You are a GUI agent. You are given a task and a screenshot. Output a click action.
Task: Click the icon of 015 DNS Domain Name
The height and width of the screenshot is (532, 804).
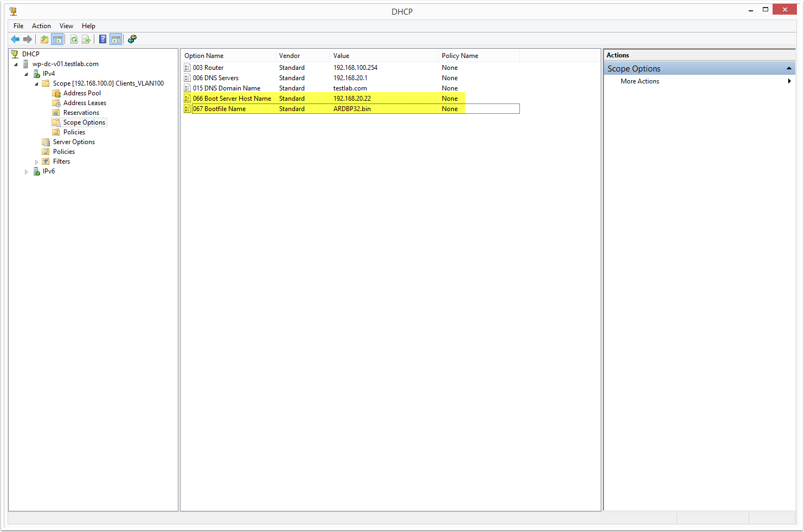tap(187, 88)
